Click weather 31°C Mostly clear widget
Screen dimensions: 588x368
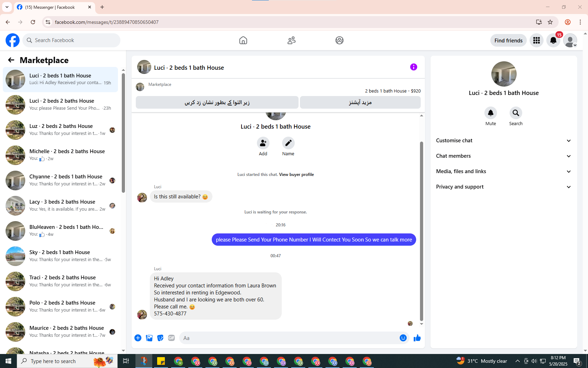pos(482,361)
